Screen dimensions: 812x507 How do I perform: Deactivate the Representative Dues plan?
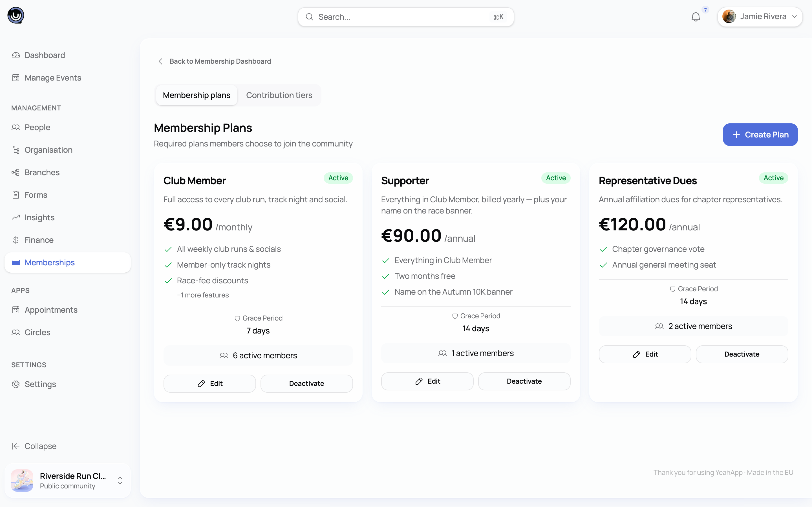pos(742,354)
